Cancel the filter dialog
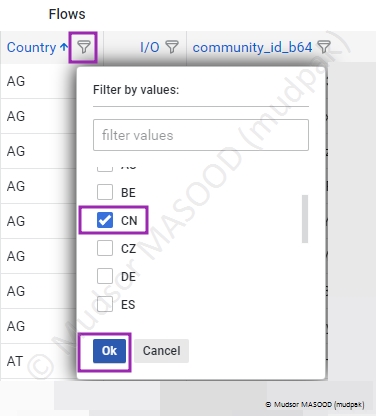 click(162, 351)
